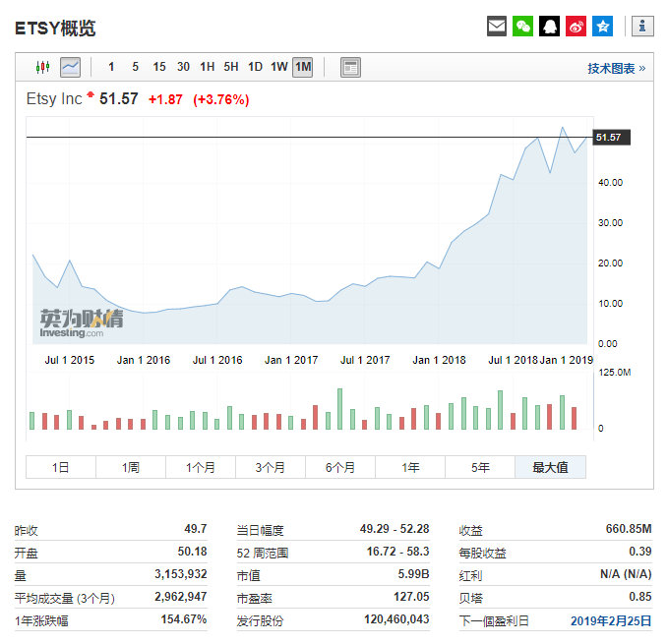Choose the 5年 time range tab
Image resolution: width=668 pixels, height=644 pixels.
point(480,467)
